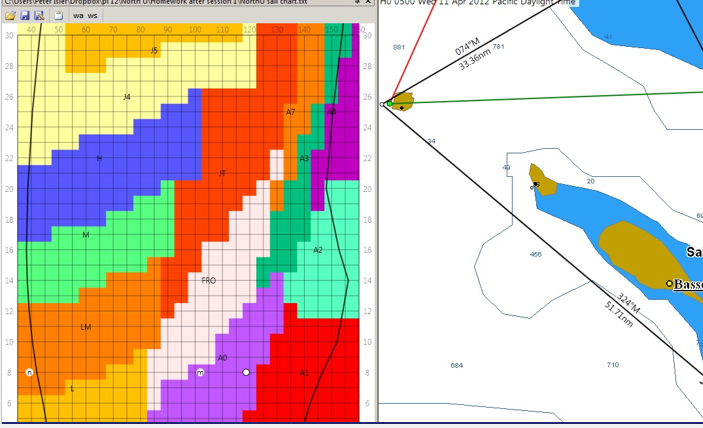Click depth sounding 41 in blue shallows

tap(608, 36)
